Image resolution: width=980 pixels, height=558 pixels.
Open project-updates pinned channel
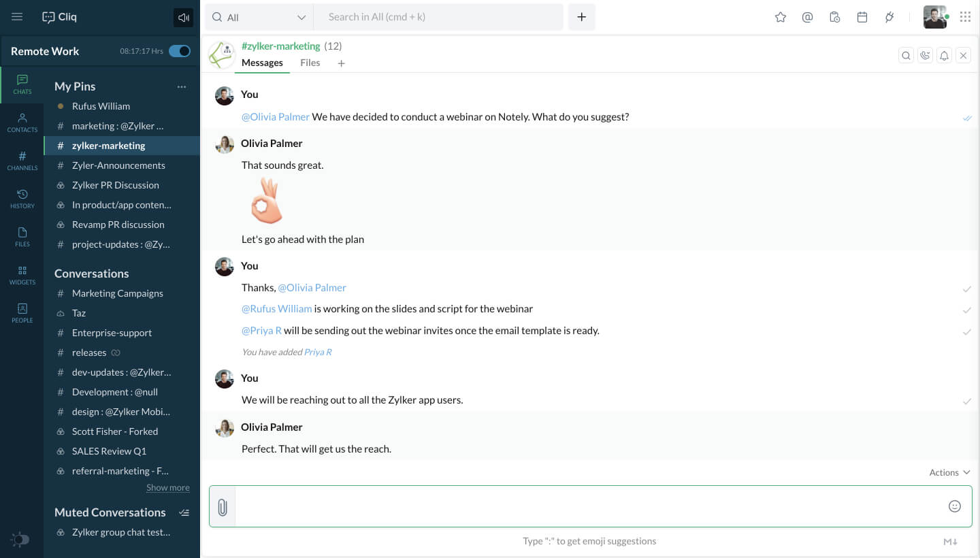click(x=122, y=244)
